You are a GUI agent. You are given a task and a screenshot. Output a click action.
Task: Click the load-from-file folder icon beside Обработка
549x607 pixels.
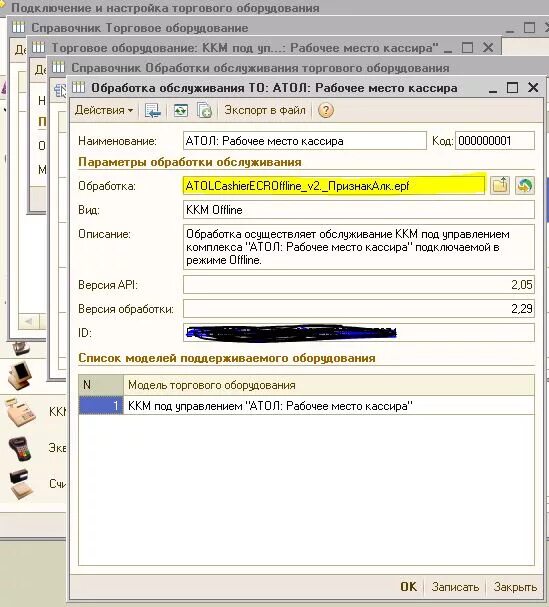coord(500,185)
